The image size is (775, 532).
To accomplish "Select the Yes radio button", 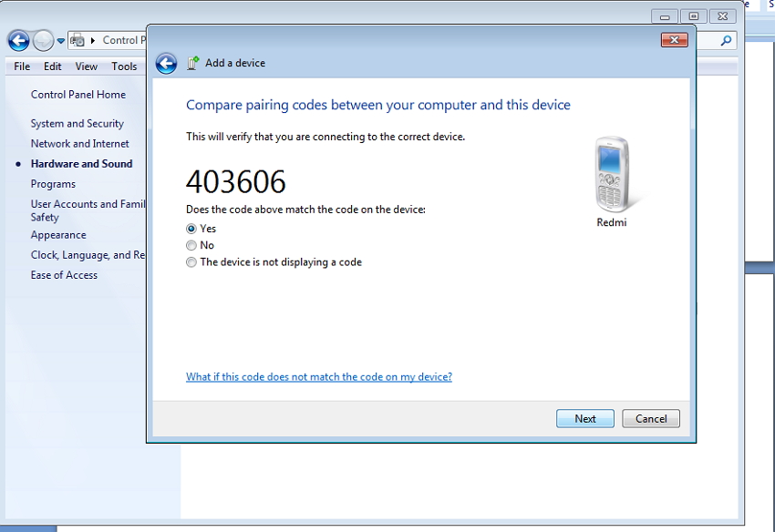I will tap(191, 229).
